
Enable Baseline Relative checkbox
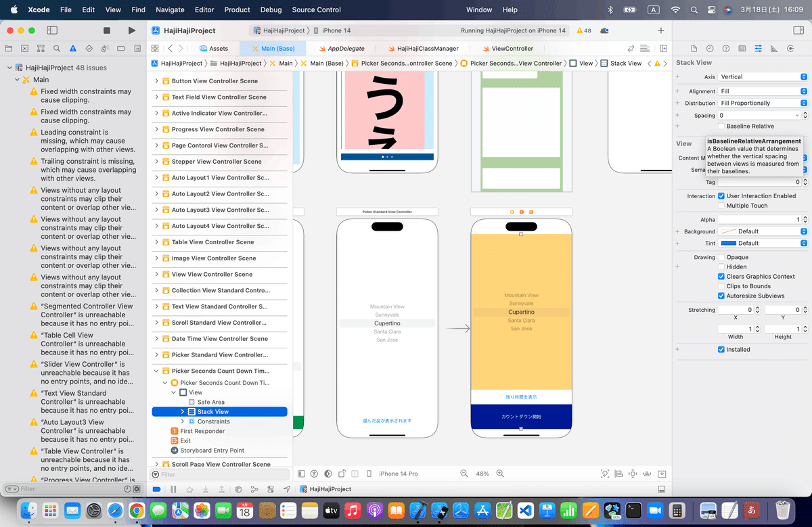[721, 127]
